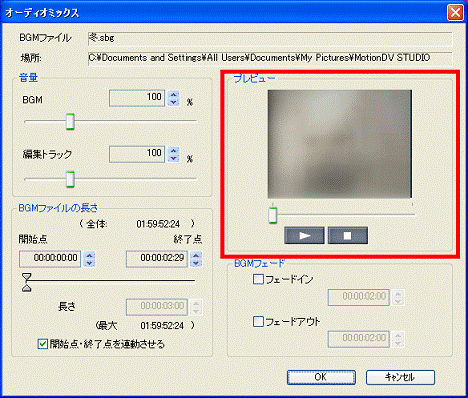Stop the preview playback
Image resolution: width=468 pixels, height=398 pixels.
coord(348,235)
